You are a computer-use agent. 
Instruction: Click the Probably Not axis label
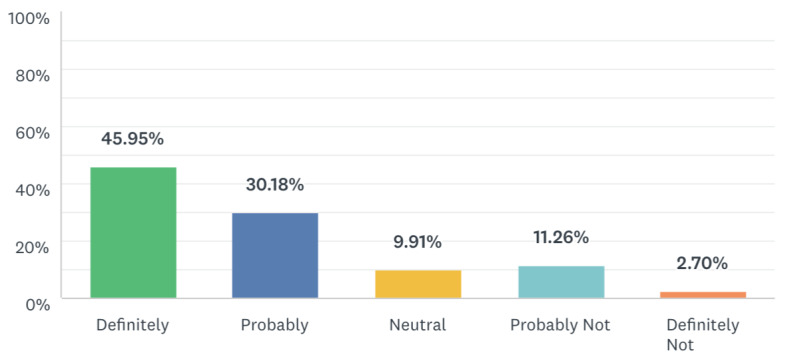point(560,325)
